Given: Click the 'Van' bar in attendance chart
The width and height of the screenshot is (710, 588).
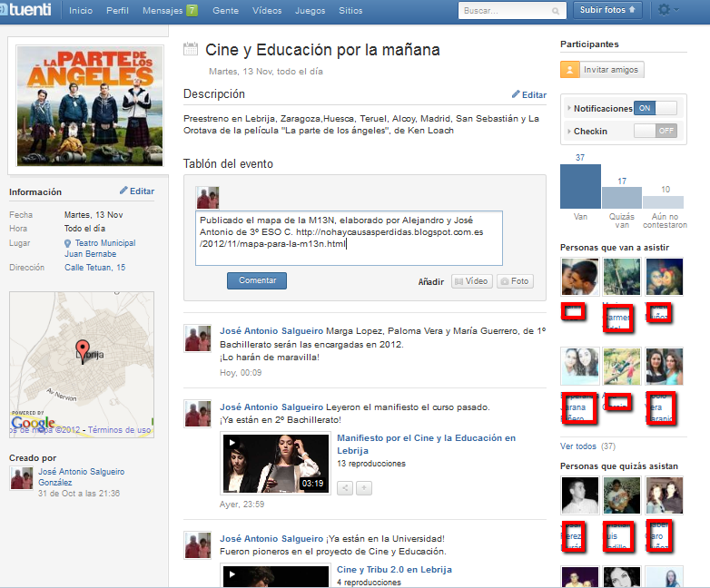Looking at the screenshot, I should 581,187.
